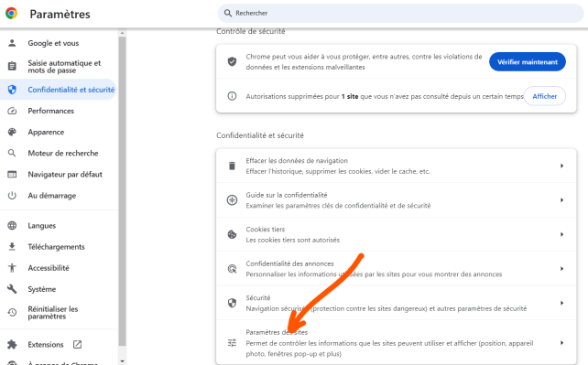588x365 pixels.
Task: Click the trash icon for Effacer les données
Action: click(232, 166)
